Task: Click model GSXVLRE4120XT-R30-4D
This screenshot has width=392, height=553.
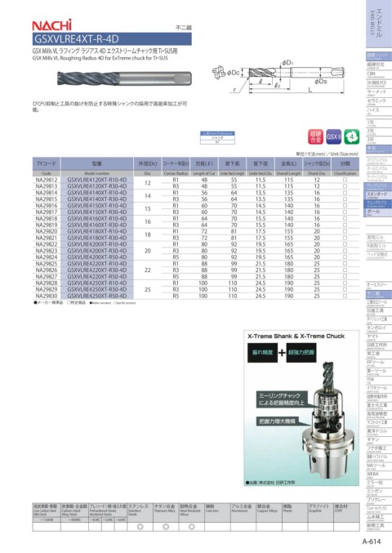Action: pos(97,186)
